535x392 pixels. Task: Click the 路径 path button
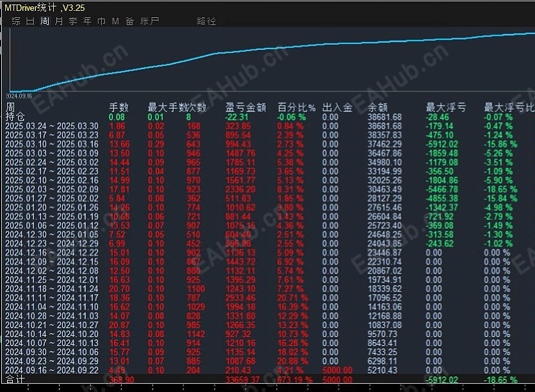pyautogui.click(x=206, y=21)
